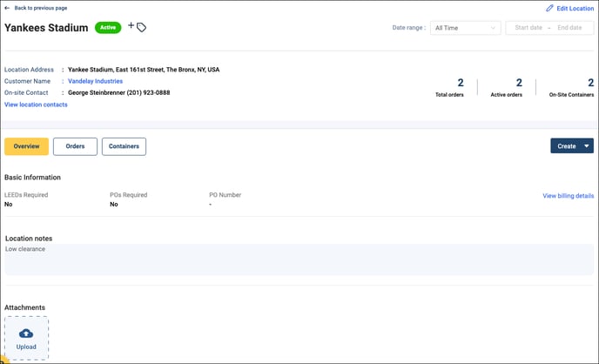Click the POs Required value No

point(114,205)
